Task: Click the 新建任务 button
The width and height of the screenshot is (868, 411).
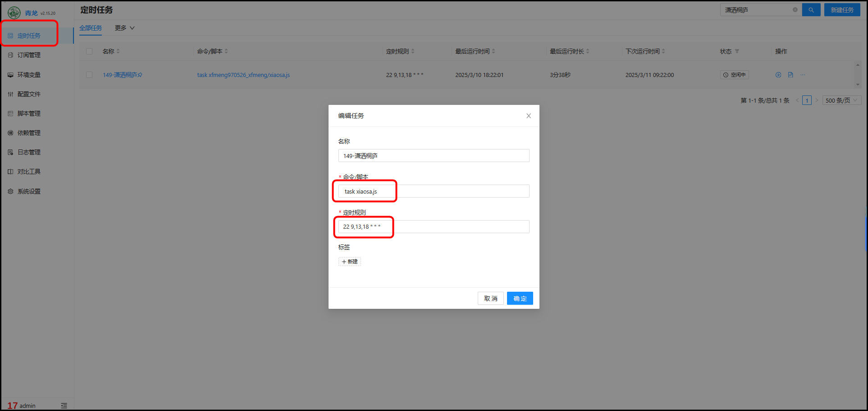Action: 842,10
